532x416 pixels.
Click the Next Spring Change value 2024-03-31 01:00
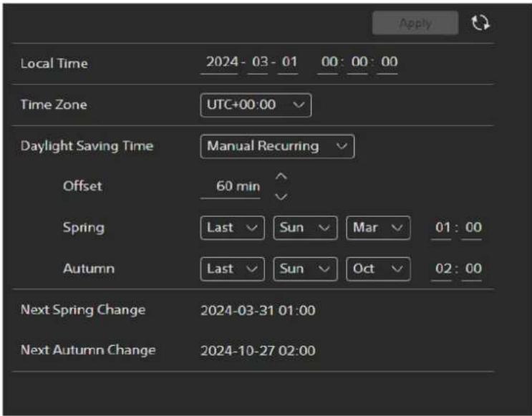point(258,311)
